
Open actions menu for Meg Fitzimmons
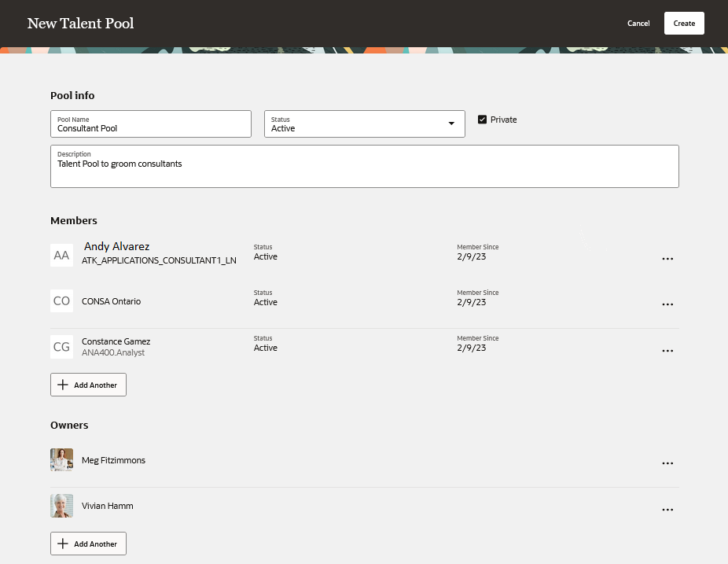(x=667, y=463)
